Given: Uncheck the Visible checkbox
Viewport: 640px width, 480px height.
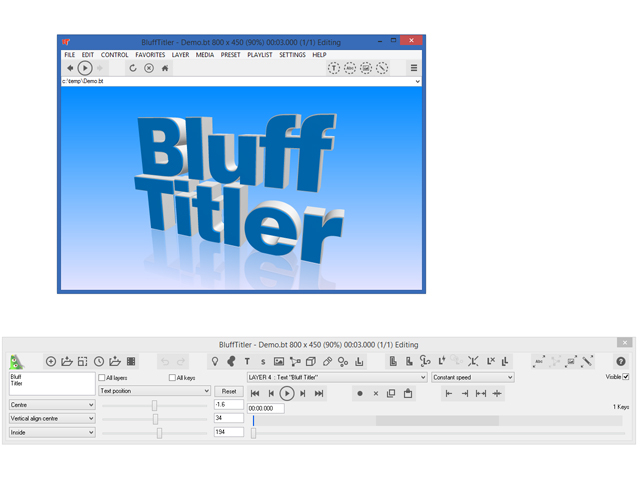Looking at the screenshot, I should click(x=626, y=377).
